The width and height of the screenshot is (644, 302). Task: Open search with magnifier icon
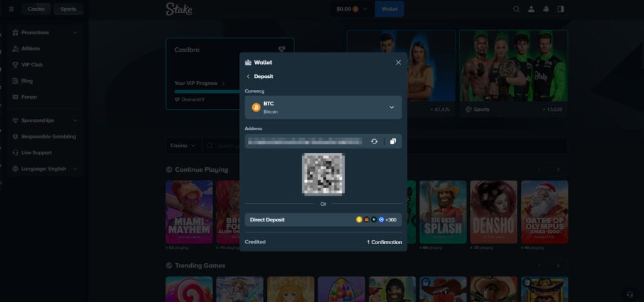516,9
